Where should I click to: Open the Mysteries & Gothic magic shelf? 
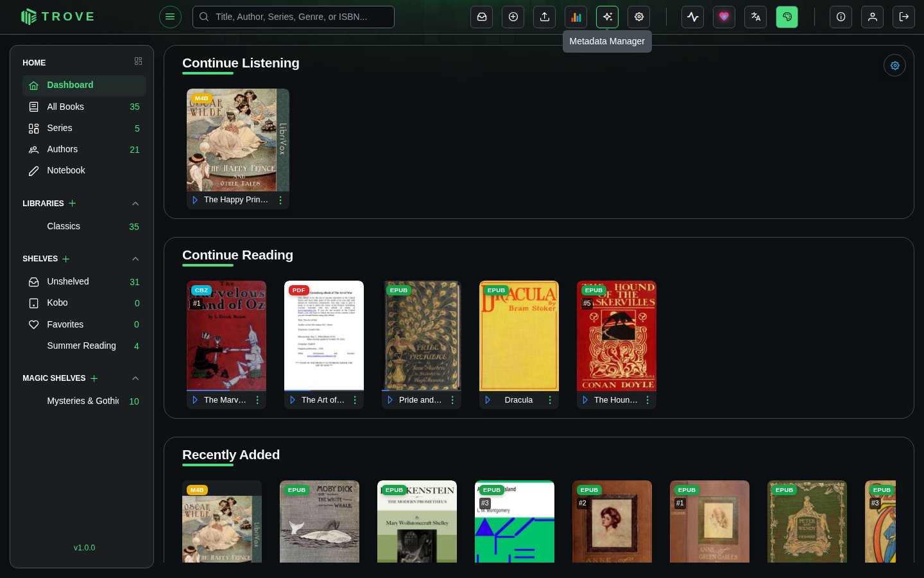tap(84, 401)
